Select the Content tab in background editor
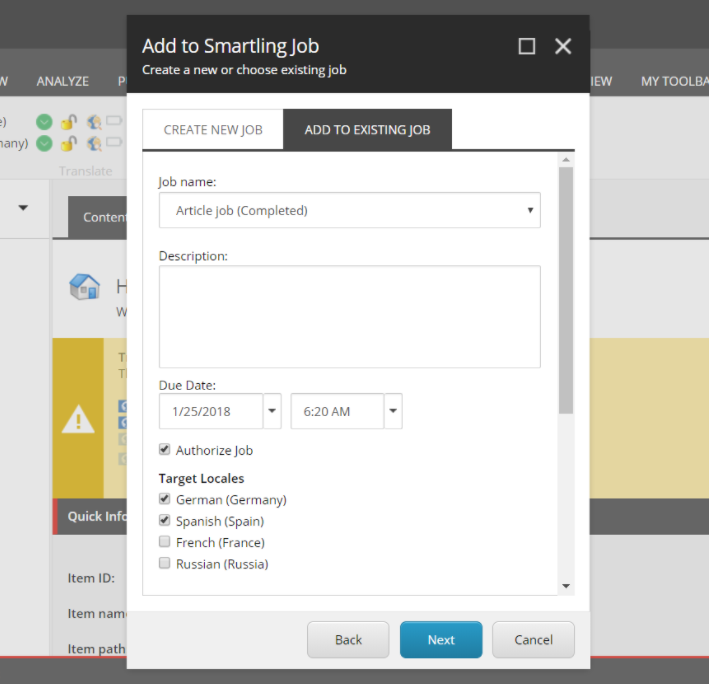Screen dimensions: 710x684 98,217
